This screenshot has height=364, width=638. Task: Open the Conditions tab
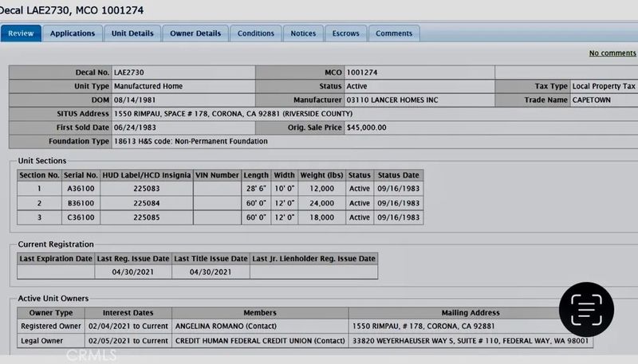tap(256, 33)
